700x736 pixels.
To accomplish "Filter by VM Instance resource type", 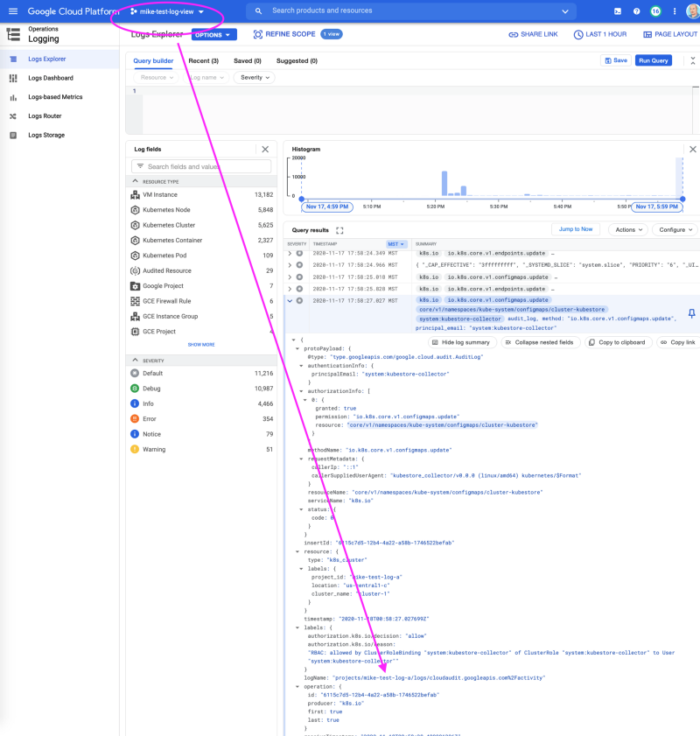I will tap(202, 195).
